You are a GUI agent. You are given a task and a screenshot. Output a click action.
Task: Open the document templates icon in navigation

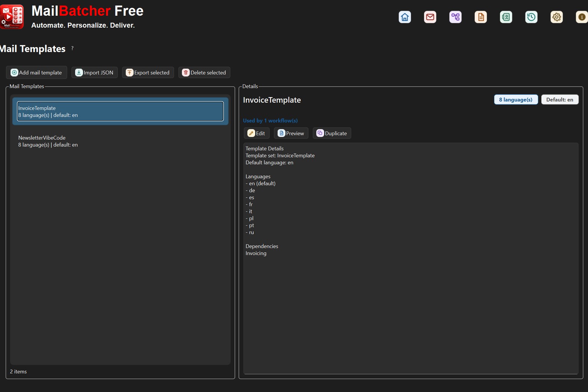[481, 17]
